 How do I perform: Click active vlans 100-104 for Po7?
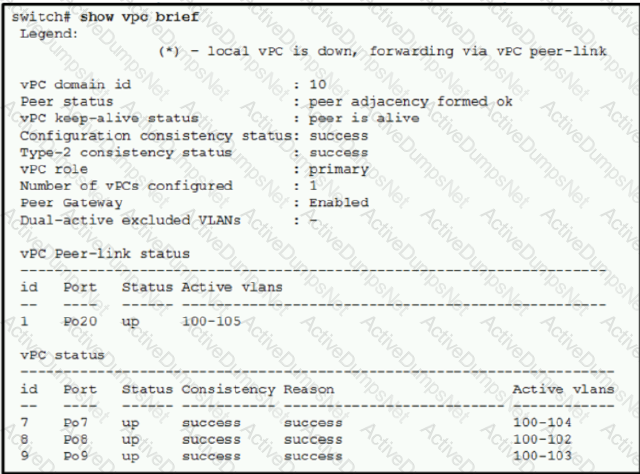pyautogui.click(x=542, y=423)
